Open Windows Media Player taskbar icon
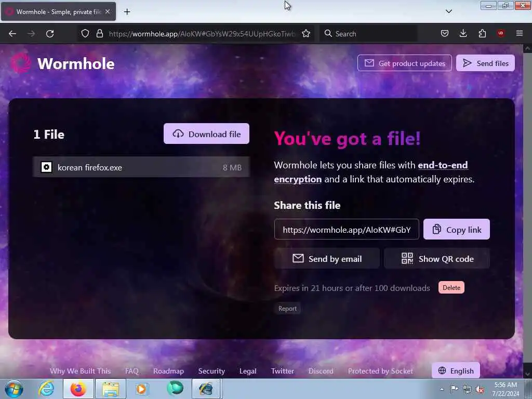The image size is (532, 399). 142,389
